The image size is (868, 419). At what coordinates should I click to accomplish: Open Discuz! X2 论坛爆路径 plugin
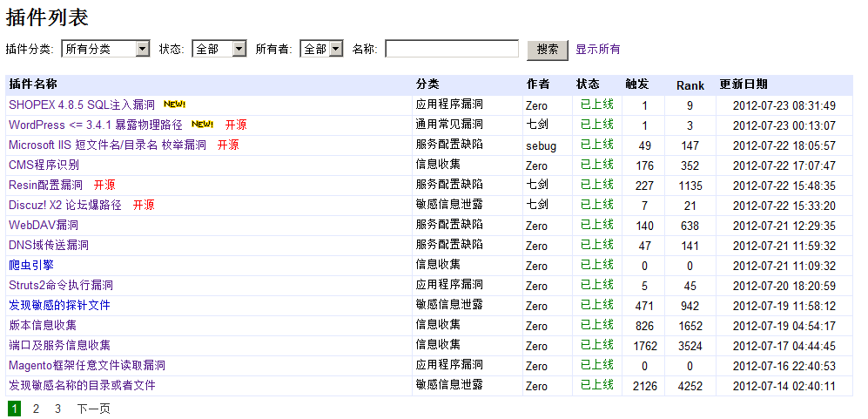[x=65, y=206]
